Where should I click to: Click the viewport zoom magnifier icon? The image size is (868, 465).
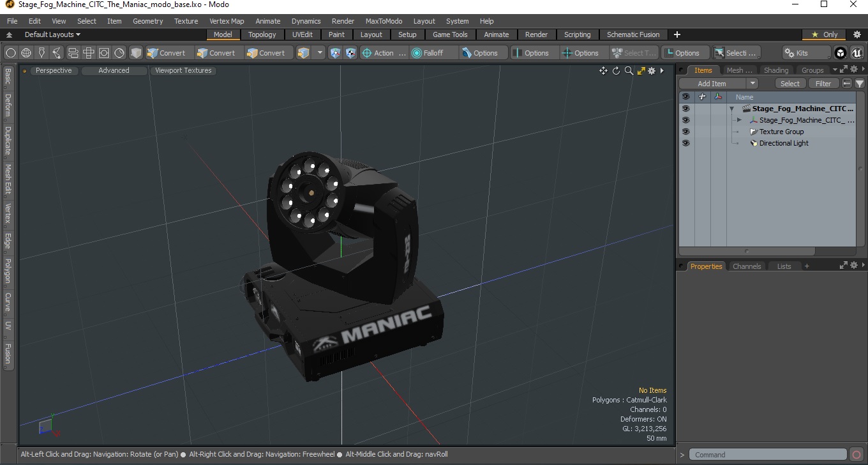[x=629, y=71]
